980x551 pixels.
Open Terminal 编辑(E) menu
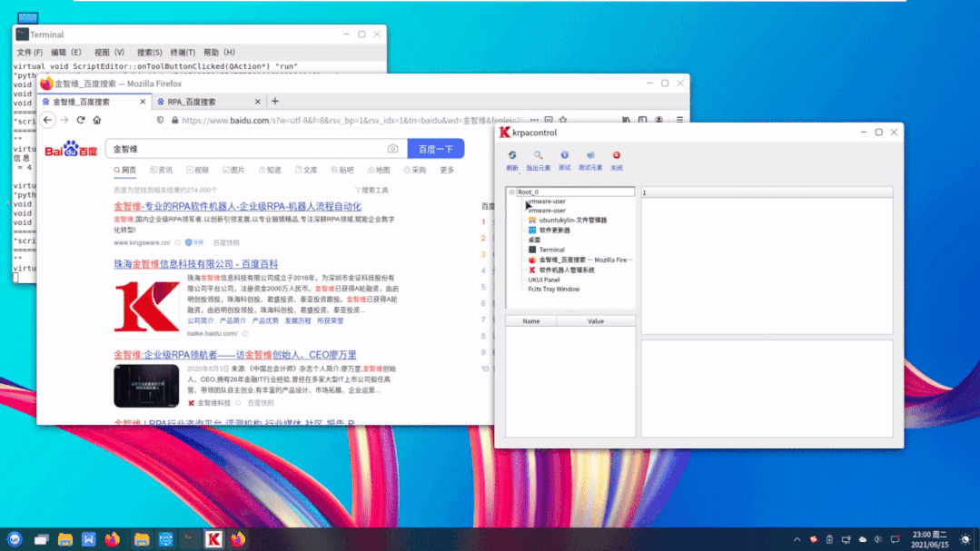coord(65,53)
